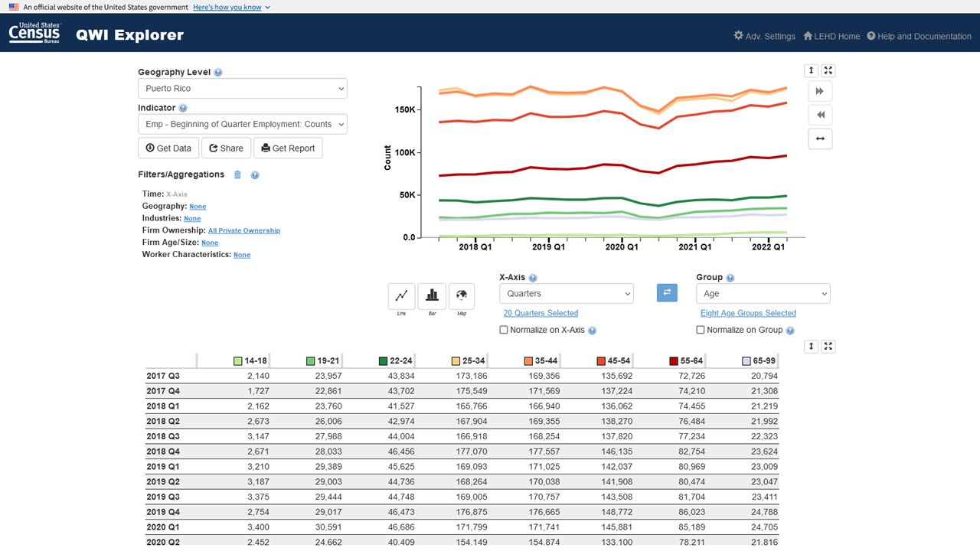Open the Geography Level dropdown

[x=242, y=89]
